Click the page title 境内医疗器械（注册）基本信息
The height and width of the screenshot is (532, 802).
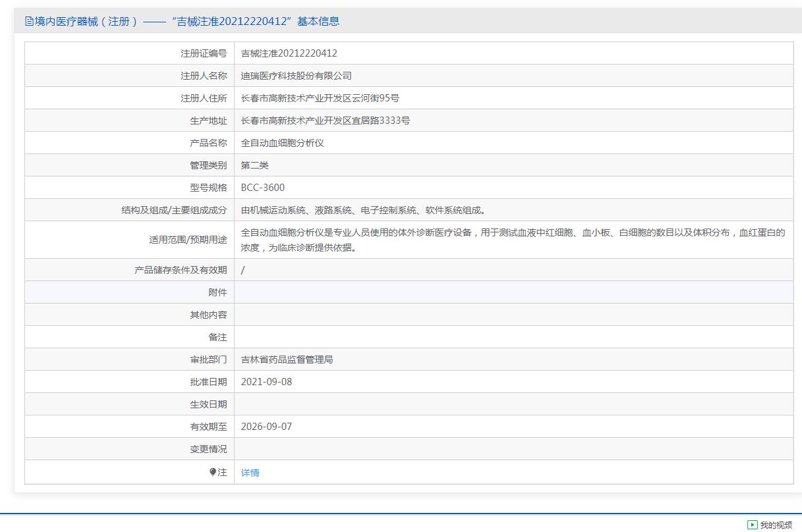[x=187, y=21]
